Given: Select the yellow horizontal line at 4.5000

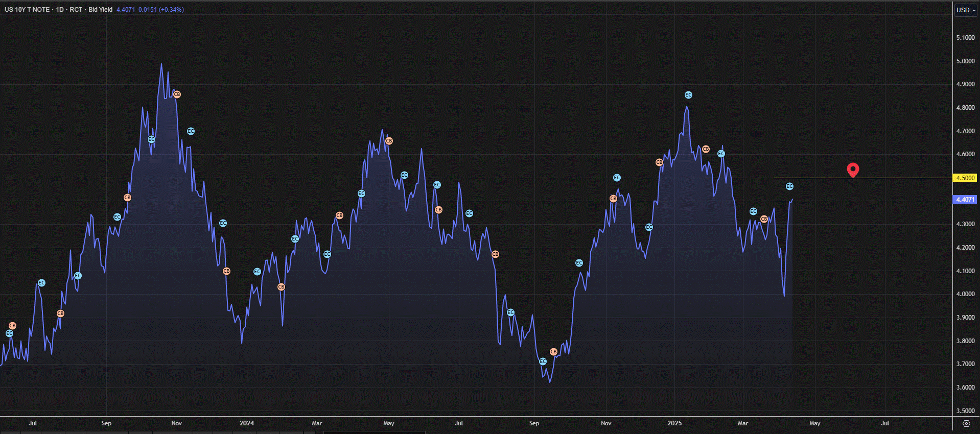Looking at the screenshot, I should click(x=864, y=178).
